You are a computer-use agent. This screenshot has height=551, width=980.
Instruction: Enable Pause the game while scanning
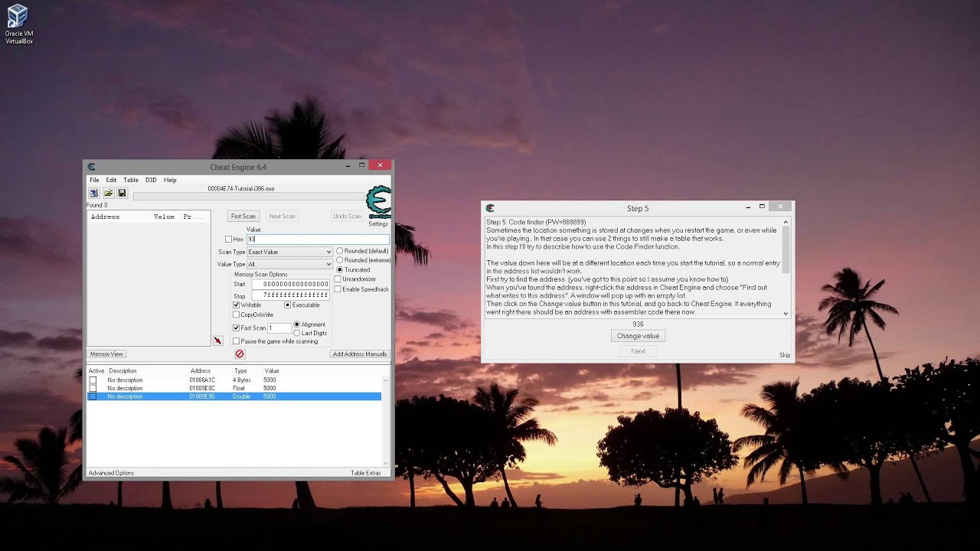(236, 341)
